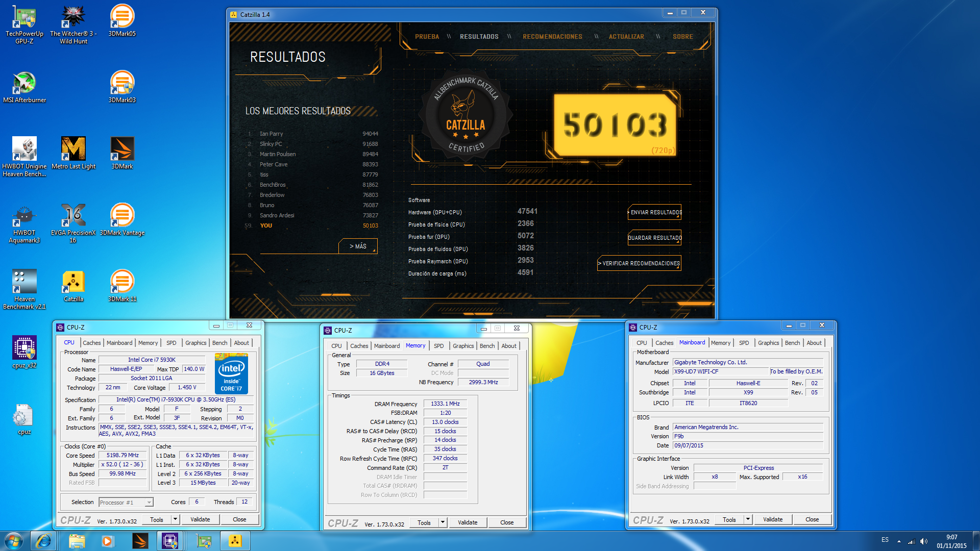Screen dimensions: 980x551
Task: Click DRAM Frequency value 1333.1 MHz
Action: (445, 404)
